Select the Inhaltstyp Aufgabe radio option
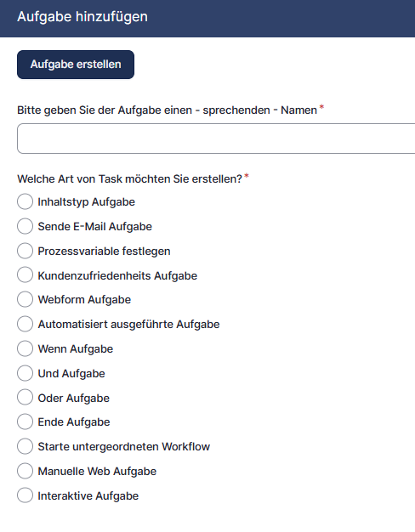Viewport: 415px width, 532px height. tap(26, 202)
